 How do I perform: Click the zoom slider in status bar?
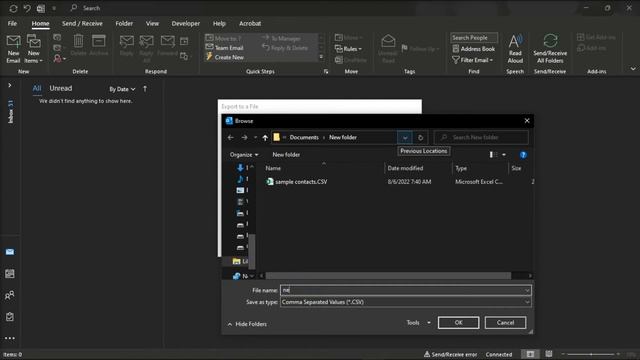pos(591,354)
